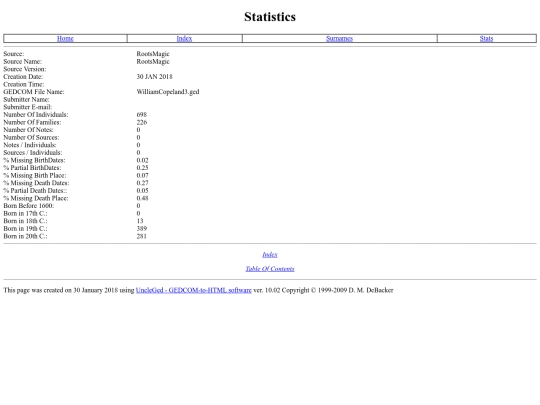This screenshot has width=540, height=405.
Task: Click 'Number Of Individuals:' label
Action: tap(36, 114)
